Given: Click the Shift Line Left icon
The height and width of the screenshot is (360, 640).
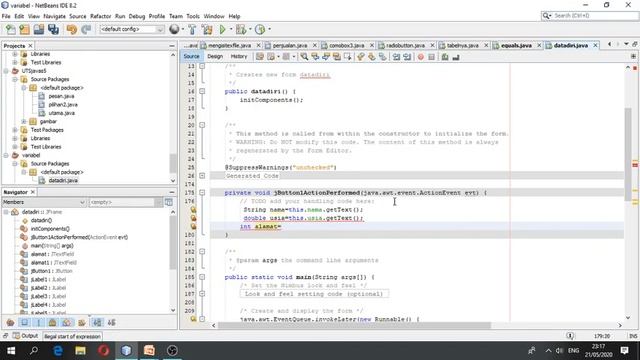Looking at the screenshot, I should point(396,57).
